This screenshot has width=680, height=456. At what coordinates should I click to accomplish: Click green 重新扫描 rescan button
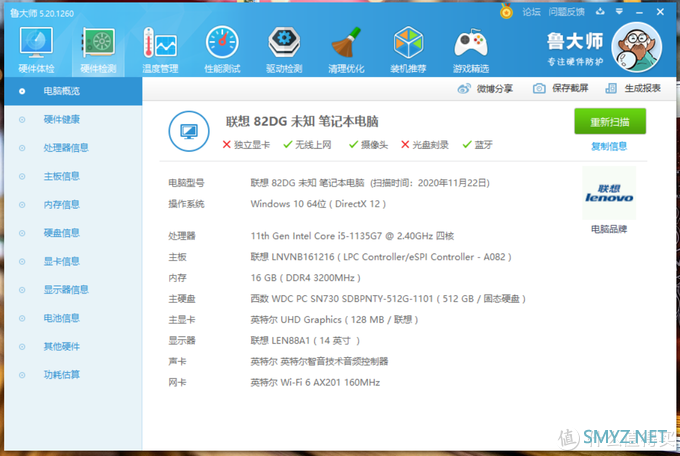click(610, 121)
